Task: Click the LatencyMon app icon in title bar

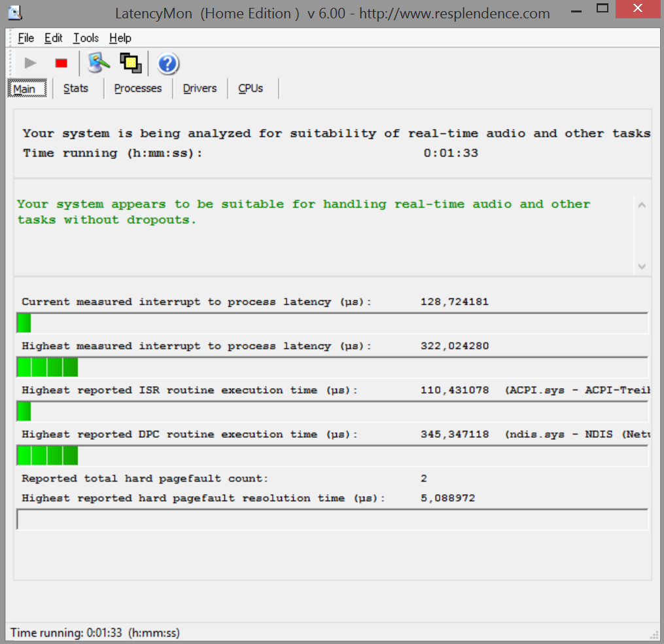Action: click(x=15, y=12)
